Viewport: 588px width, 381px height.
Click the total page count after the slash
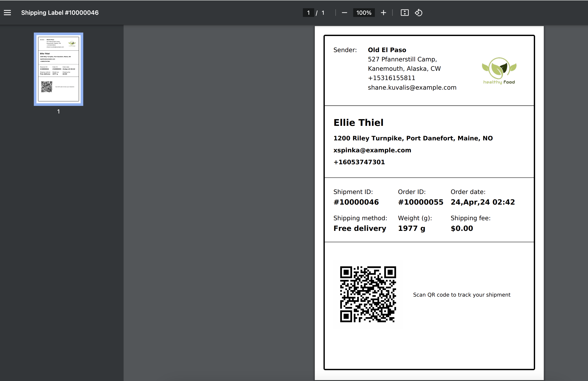click(x=323, y=13)
